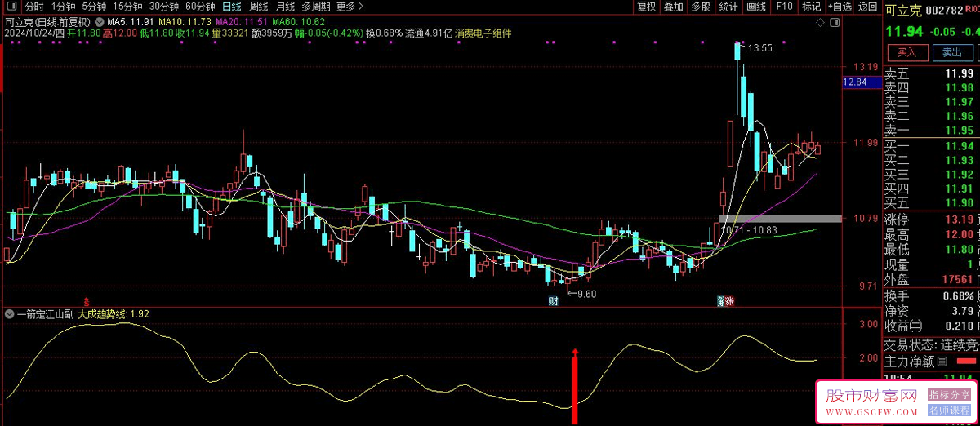980x426 pixels.
Task: Click the 涨 marker at chart bottom
Action: click(x=729, y=301)
